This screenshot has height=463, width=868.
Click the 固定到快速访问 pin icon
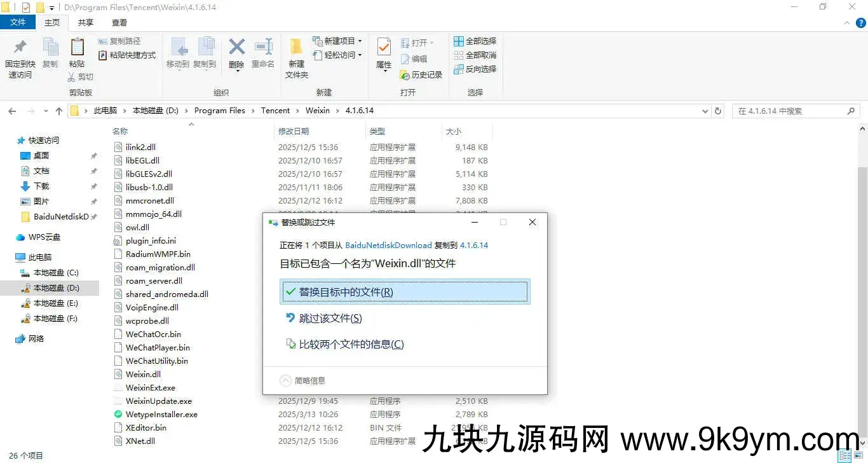click(x=20, y=48)
